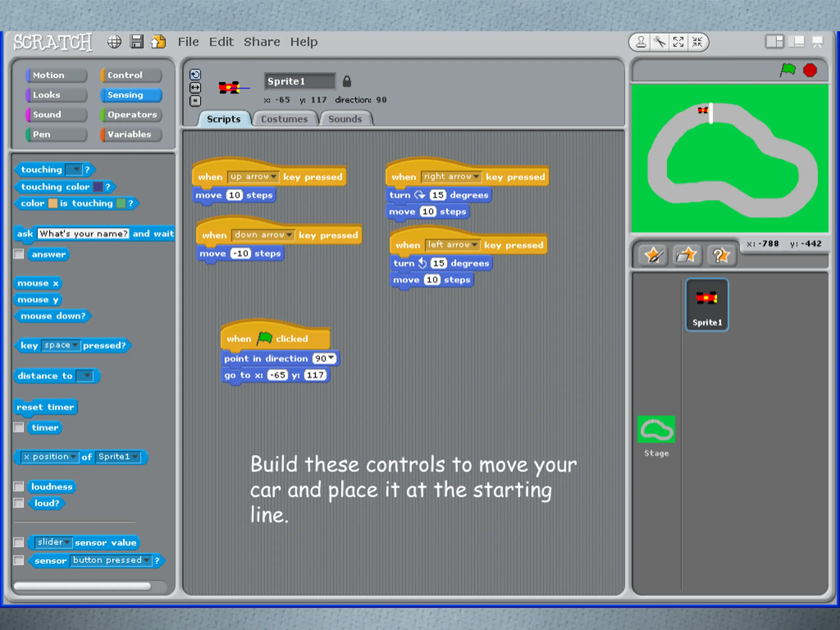Set rotation style to left-right flip

click(195, 88)
